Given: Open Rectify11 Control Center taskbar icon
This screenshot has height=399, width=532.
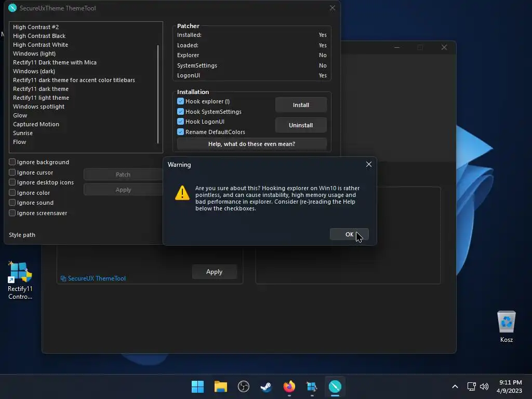Looking at the screenshot, I should pos(312,387).
